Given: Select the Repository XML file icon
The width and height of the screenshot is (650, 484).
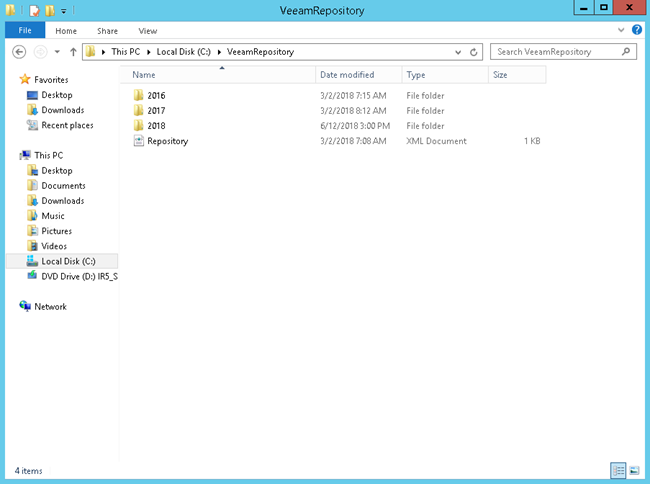Looking at the screenshot, I should click(x=138, y=141).
